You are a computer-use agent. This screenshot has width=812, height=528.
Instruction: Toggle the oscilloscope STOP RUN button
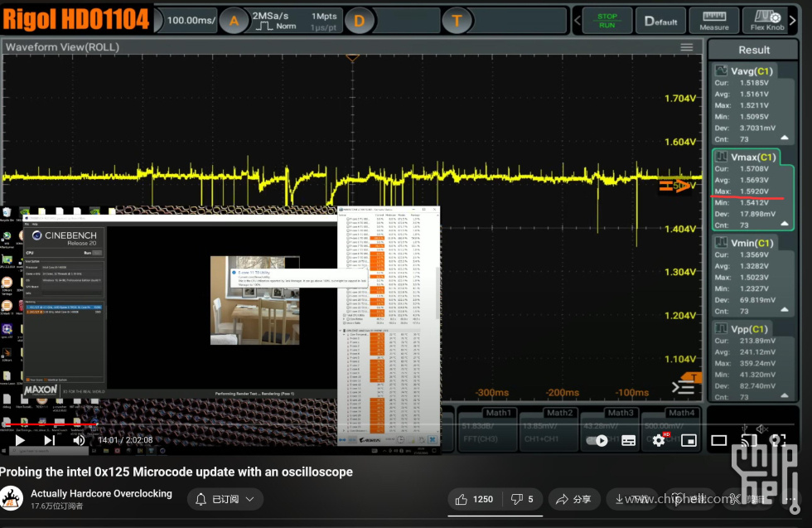click(x=607, y=21)
